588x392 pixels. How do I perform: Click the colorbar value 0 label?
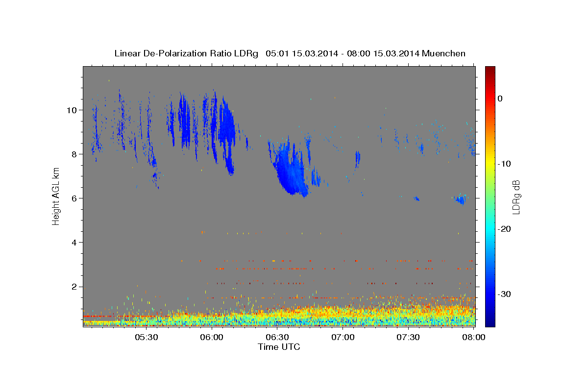coord(500,98)
